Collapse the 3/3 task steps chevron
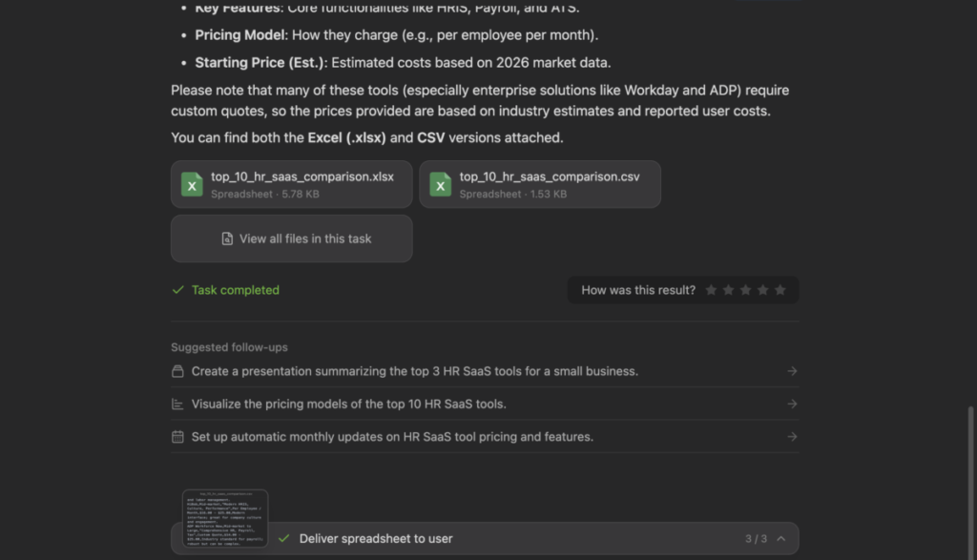 pyautogui.click(x=781, y=539)
